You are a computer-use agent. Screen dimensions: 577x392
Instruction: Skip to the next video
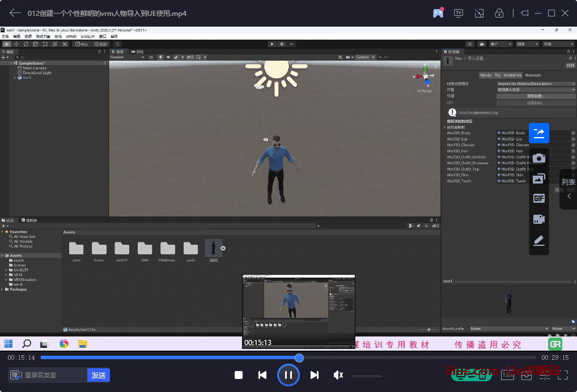click(315, 375)
